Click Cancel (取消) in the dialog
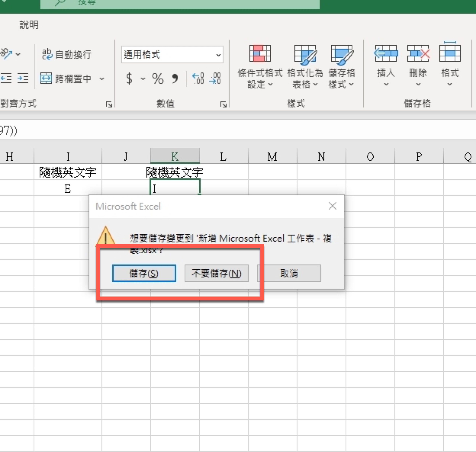The image size is (476, 452). (x=289, y=273)
